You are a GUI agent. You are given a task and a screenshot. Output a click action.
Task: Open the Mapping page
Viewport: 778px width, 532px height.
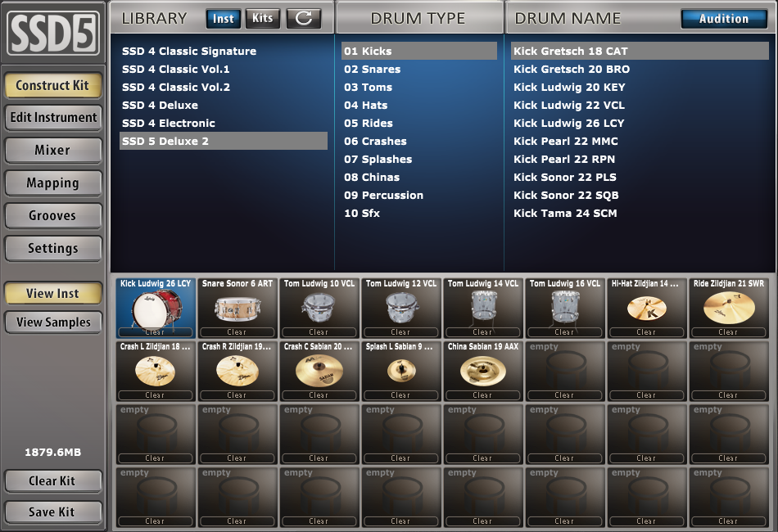pos(52,183)
